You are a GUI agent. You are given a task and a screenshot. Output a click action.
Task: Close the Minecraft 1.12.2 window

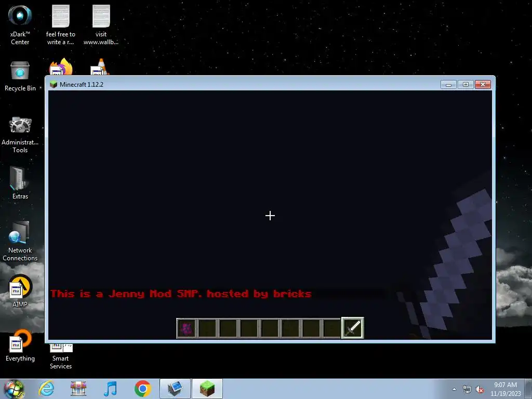483,85
